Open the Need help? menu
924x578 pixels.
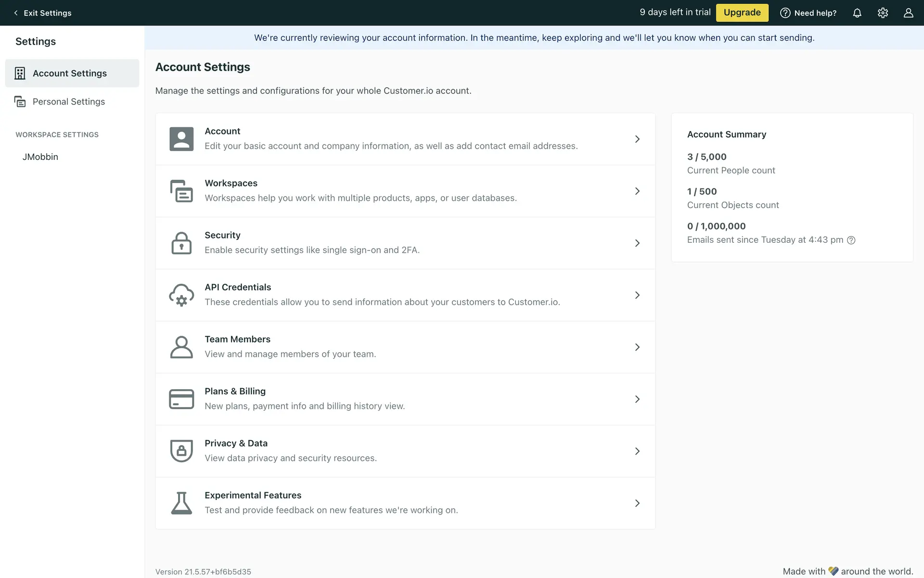coord(808,13)
